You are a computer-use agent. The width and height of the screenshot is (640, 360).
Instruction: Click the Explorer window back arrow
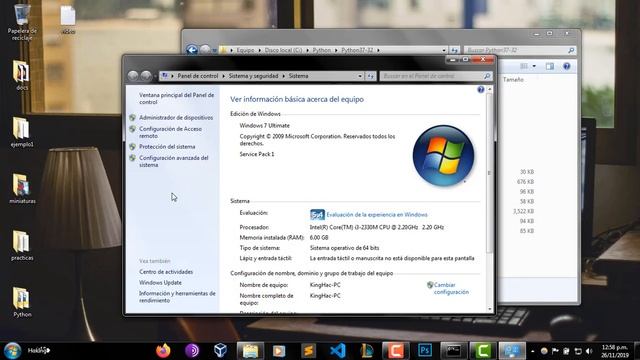(192, 50)
